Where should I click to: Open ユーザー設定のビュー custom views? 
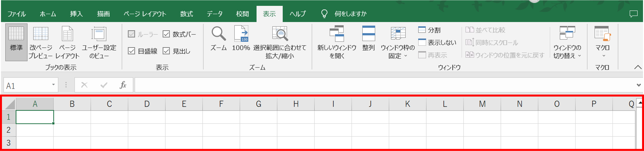tap(99, 34)
